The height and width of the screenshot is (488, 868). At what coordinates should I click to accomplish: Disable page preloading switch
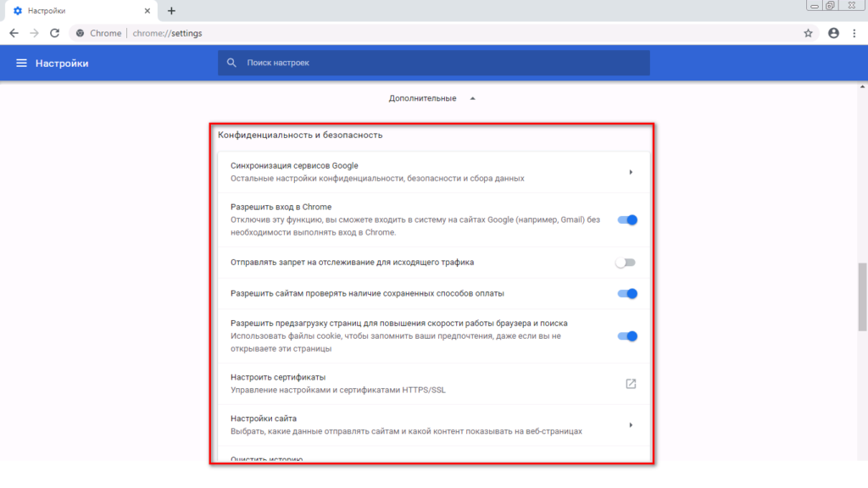(x=627, y=335)
